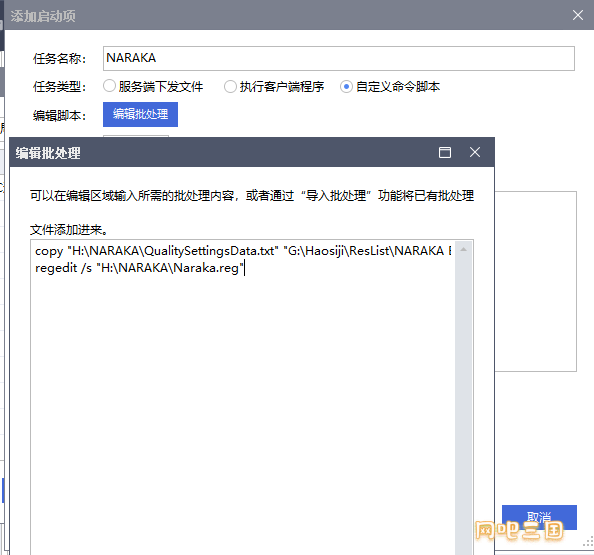Click the regedit /s command line

(x=139, y=268)
